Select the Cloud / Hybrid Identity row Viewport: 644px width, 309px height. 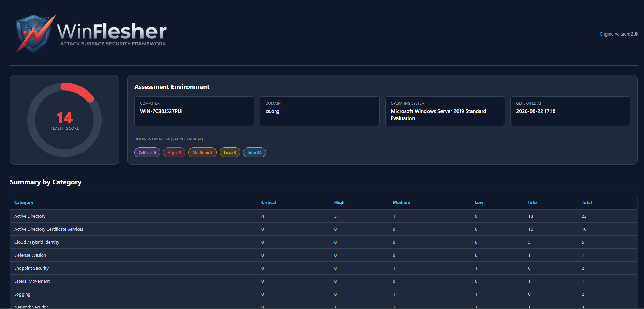[x=324, y=242]
